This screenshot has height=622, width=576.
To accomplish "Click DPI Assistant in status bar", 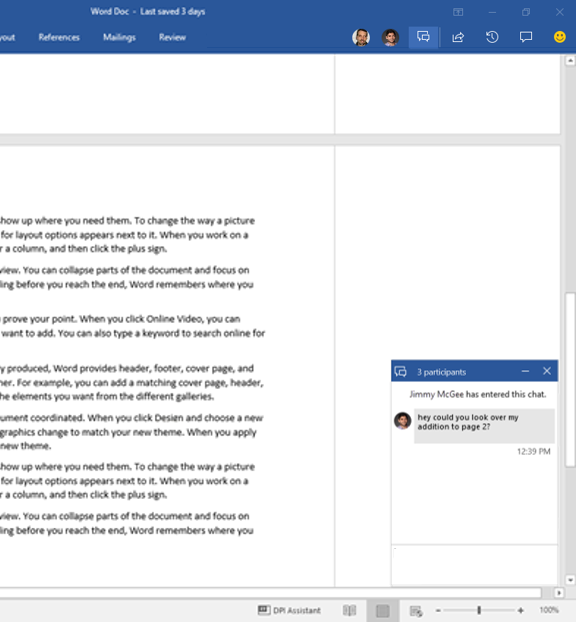I will pos(289,610).
